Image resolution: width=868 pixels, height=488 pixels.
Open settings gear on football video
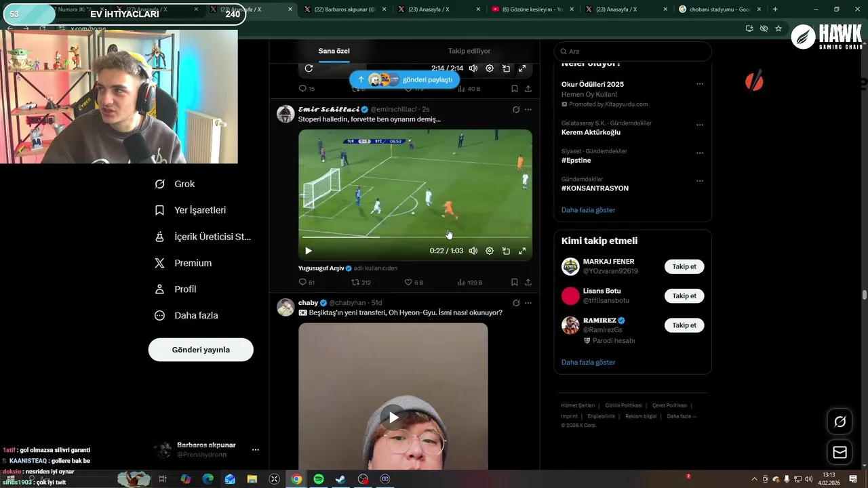(490, 251)
